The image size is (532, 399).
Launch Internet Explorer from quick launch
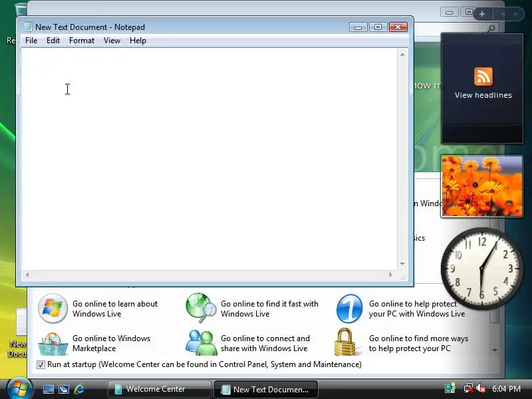(79, 389)
